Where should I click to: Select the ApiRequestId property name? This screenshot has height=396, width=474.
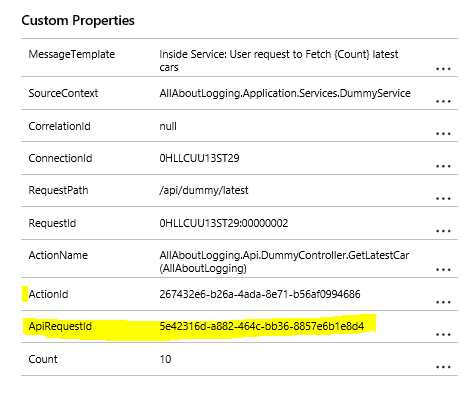(60, 326)
